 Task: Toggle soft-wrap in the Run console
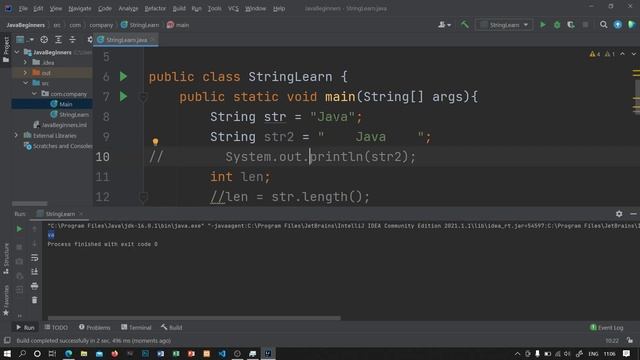[x=35, y=258]
